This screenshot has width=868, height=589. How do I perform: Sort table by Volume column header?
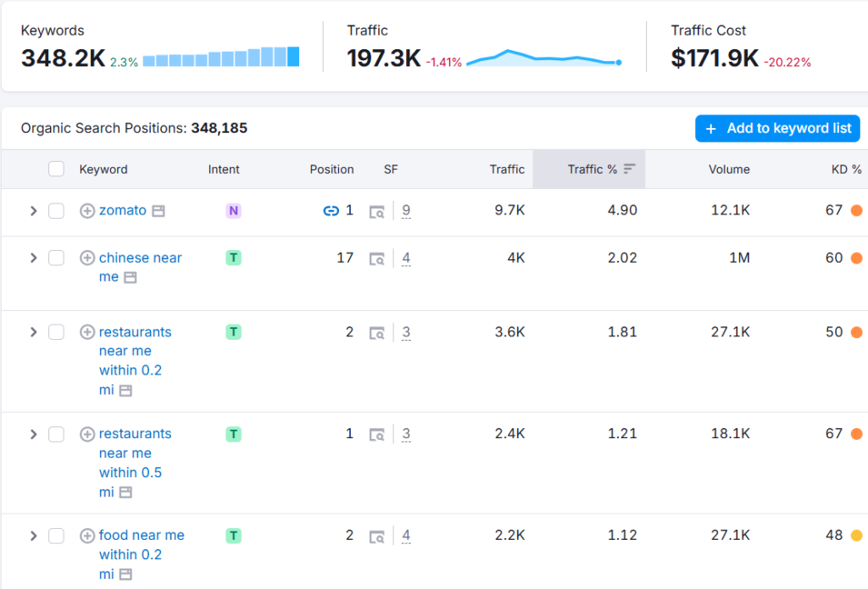click(x=729, y=169)
